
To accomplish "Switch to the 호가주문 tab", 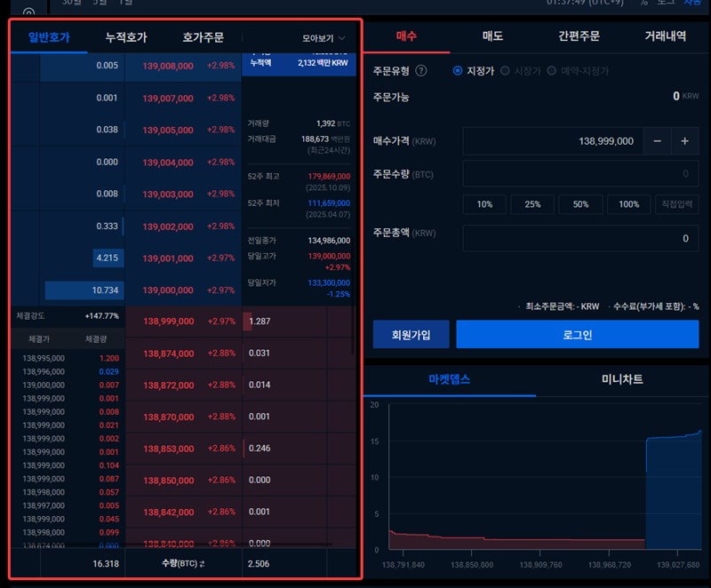I will (203, 38).
